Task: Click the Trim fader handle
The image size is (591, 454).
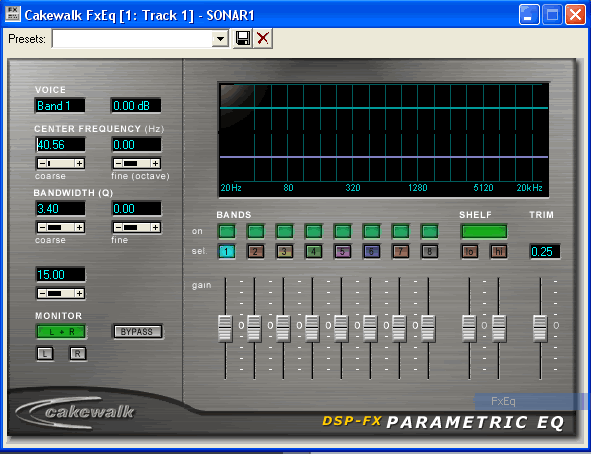Action: [540, 329]
